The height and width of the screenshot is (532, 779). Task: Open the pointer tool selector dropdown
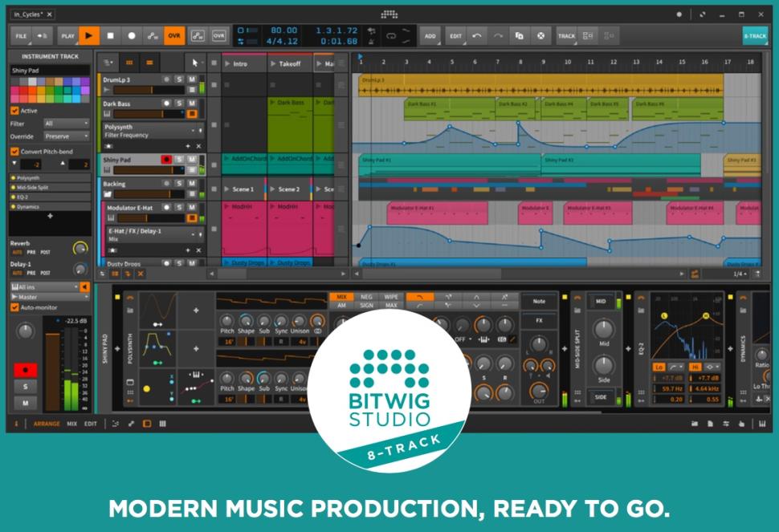194,63
